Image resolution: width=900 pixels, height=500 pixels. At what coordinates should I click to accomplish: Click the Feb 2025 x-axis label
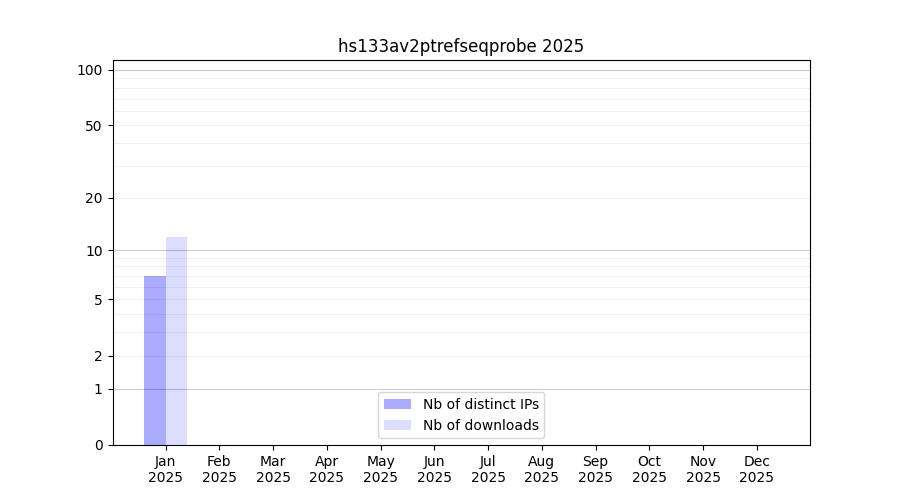coord(219,469)
